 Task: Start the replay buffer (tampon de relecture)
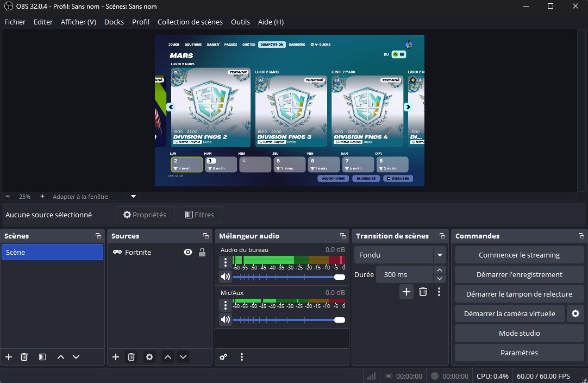click(x=519, y=294)
